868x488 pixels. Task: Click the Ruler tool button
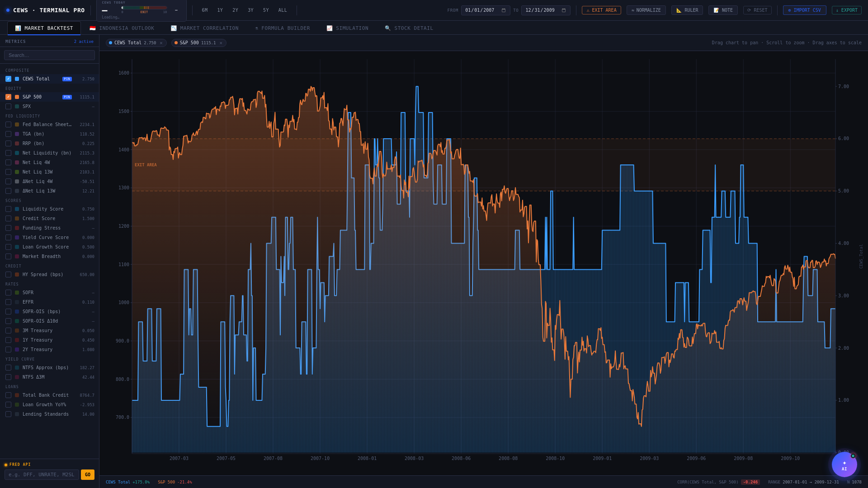(687, 10)
